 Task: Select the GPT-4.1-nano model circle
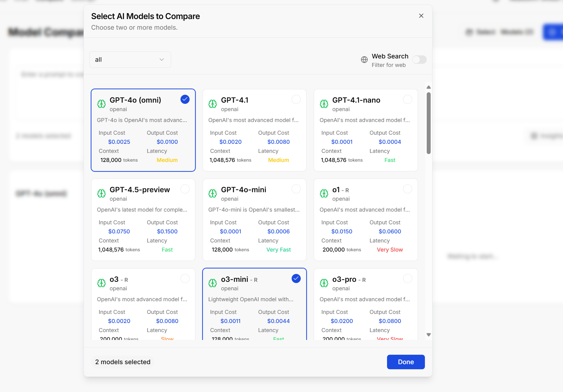click(408, 99)
